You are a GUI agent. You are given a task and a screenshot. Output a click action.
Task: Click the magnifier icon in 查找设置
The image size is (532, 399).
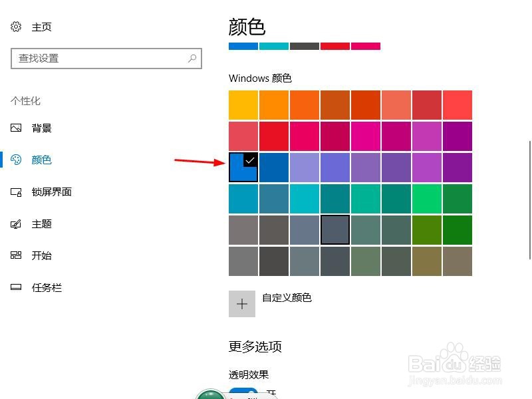pyautogui.click(x=192, y=59)
